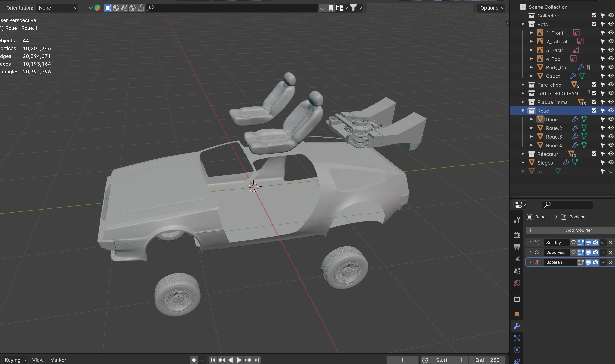Image resolution: width=615 pixels, height=364 pixels.
Task: Select Plaque_imma collection in outliner
Action: pyautogui.click(x=552, y=102)
